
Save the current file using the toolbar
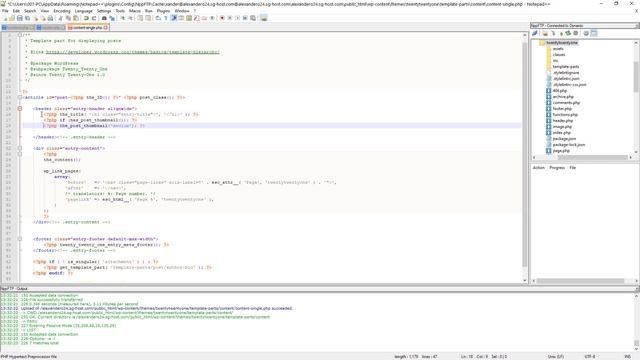20,18
